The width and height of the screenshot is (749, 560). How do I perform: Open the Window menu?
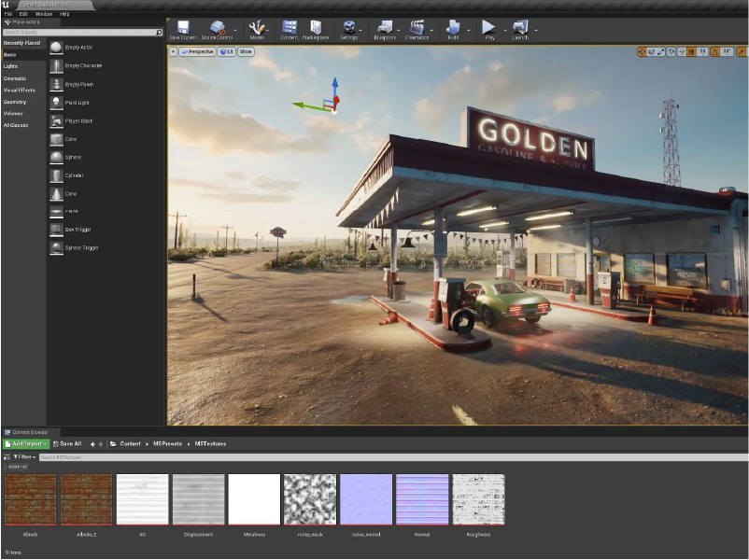44,14
